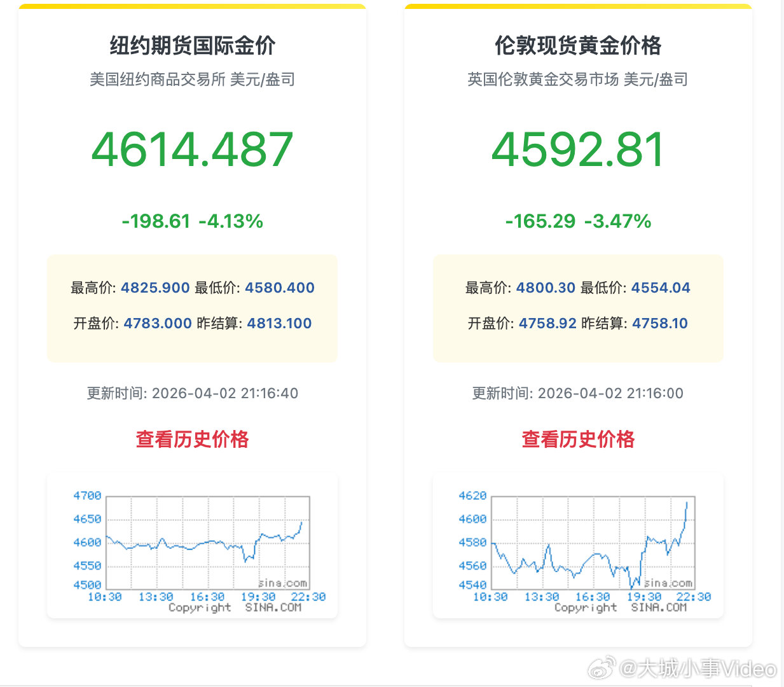The height and width of the screenshot is (687, 784).
Task: Click the 昨结算 value 4758.10
Action: [660, 323]
